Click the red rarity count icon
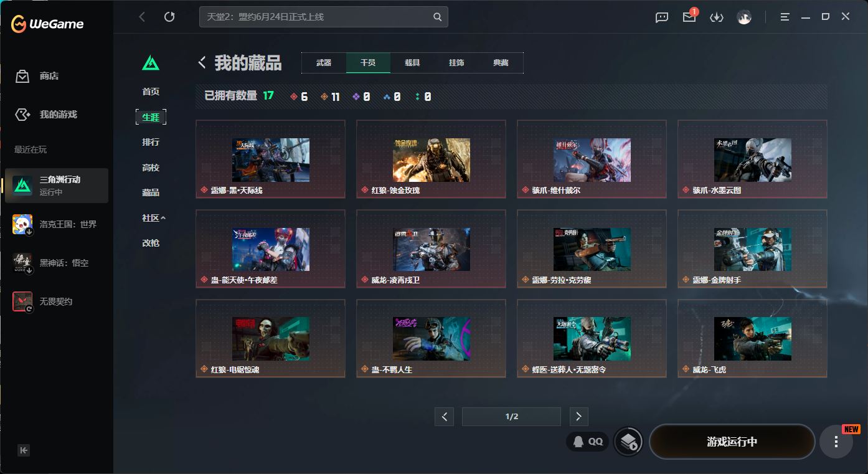This screenshot has height=474, width=868. coord(294,97)
